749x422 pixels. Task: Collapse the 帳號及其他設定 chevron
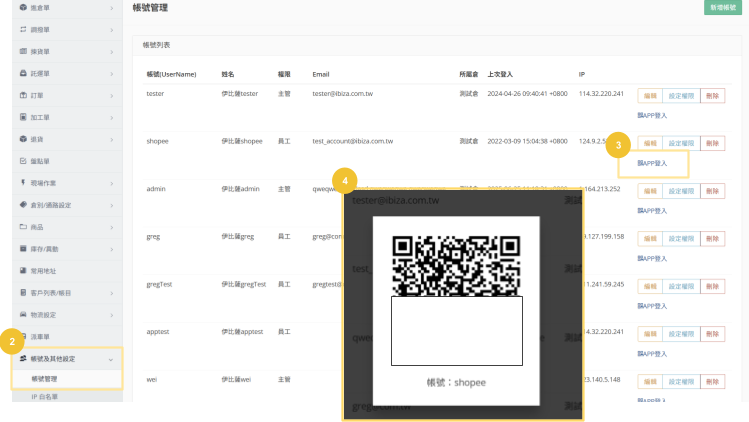(x=111, y=359)
